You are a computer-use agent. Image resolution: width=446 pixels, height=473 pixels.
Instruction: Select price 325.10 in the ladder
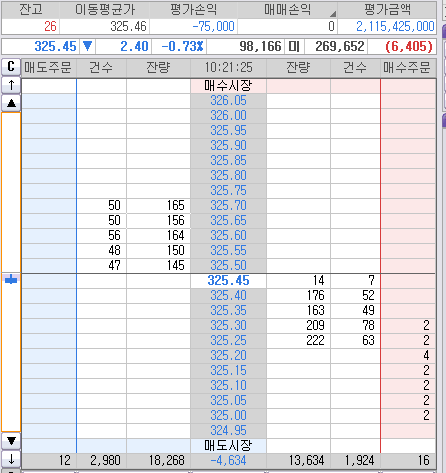pos(228,386)
